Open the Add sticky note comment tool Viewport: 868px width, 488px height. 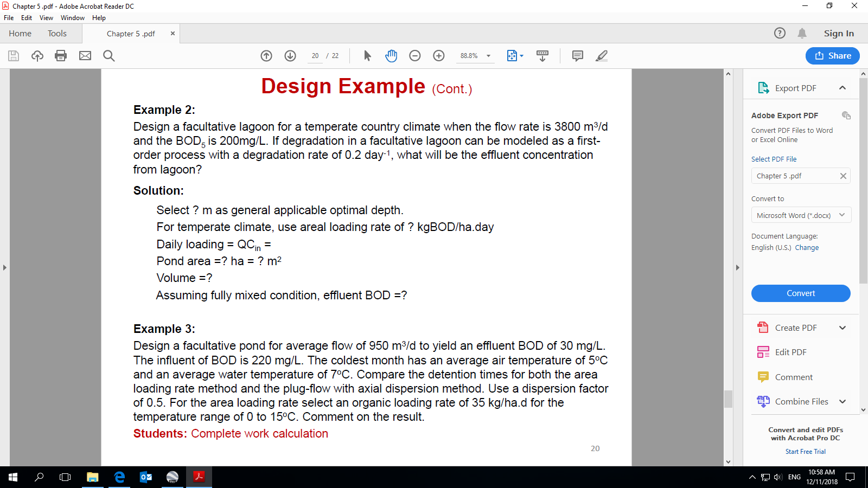point(578,56)
